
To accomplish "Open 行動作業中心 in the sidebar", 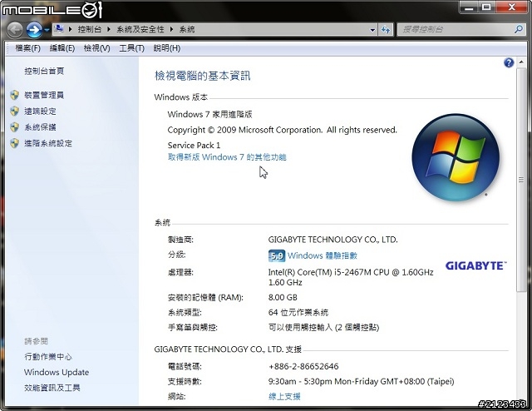I will (x=48, y=357).
